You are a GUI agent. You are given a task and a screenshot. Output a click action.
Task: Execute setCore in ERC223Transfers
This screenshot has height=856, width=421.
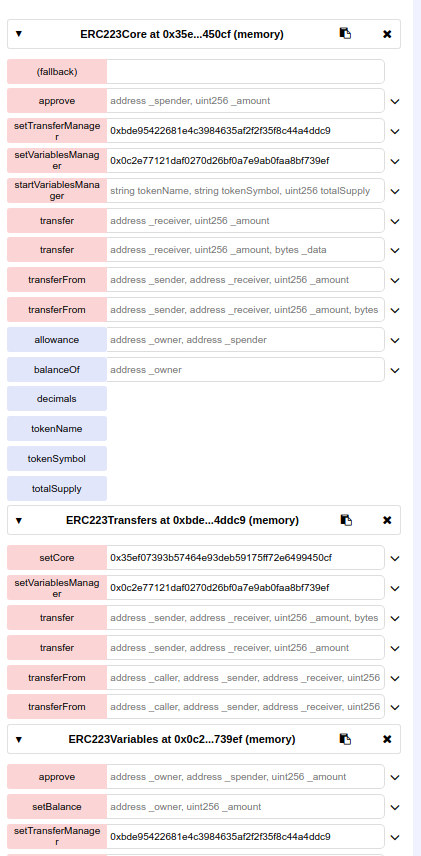pyautogui.click(x=57, y=557)
